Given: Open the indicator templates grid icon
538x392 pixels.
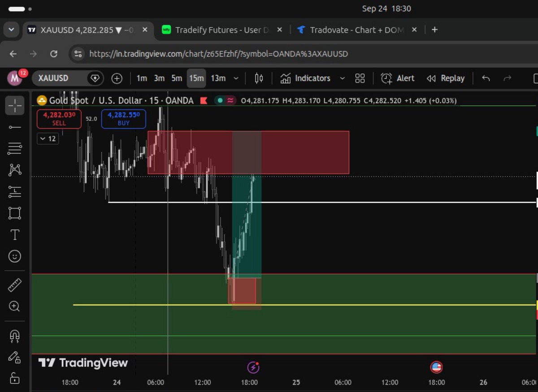Looking at the screenshot, I should (360, 78).
